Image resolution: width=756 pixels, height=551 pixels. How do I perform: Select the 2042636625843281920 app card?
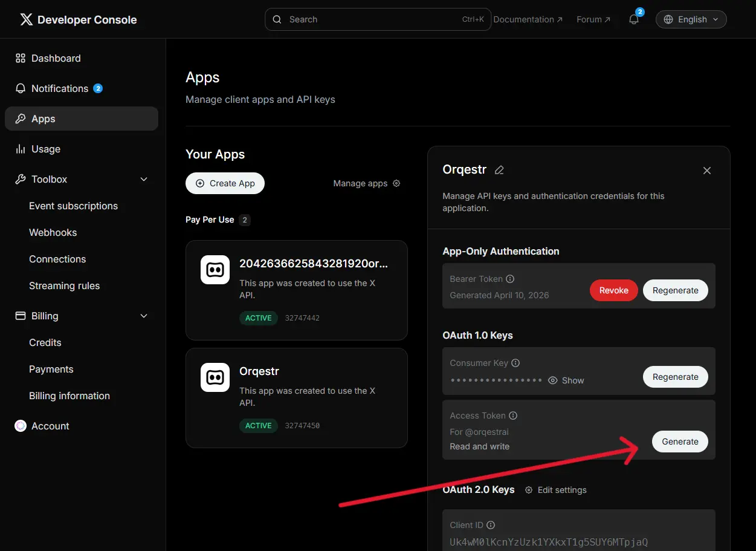(x=297, y=290)
